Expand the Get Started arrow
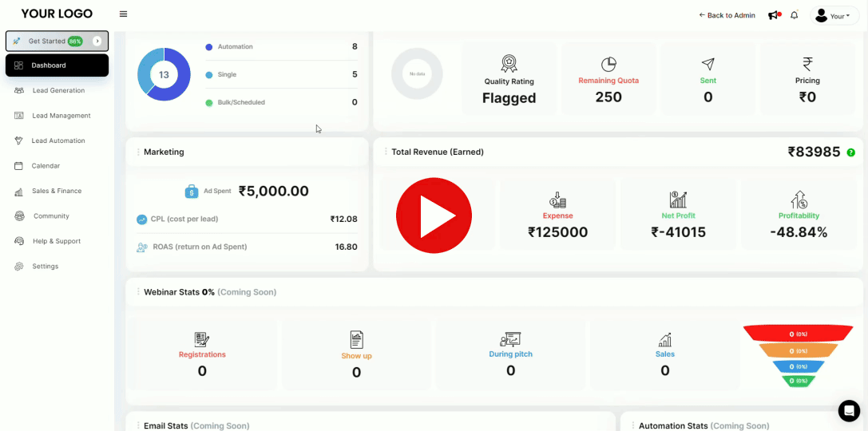Viewport: 868px width, 431px height. click(97, 41)
